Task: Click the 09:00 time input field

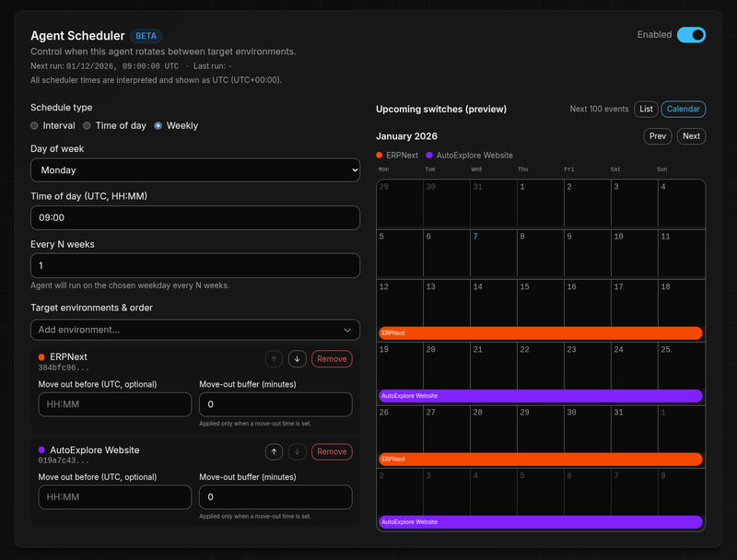Action: tap(195, 217)
